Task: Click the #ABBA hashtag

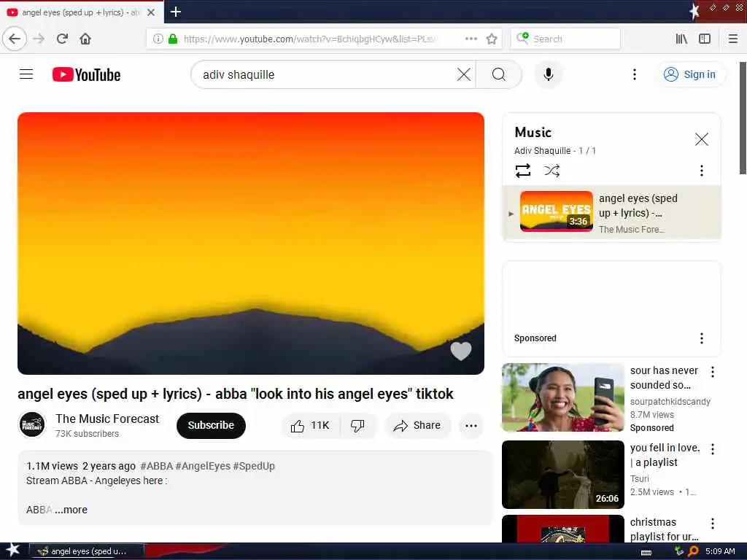Action: pyautogui.click(x=156, y=466)
